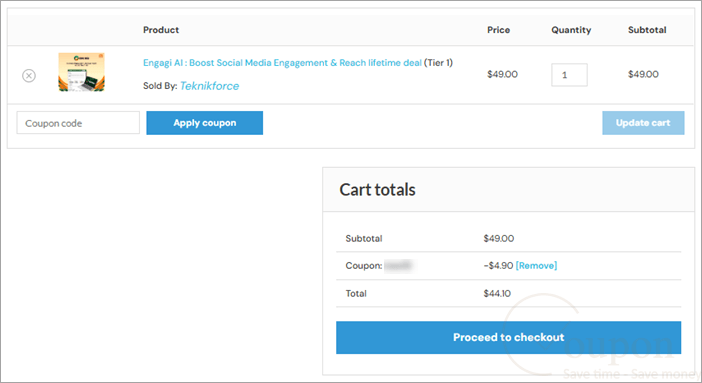The image size is (702, 383).
Task: Select the Subtotal column header
Action: [x=647, y=30]
